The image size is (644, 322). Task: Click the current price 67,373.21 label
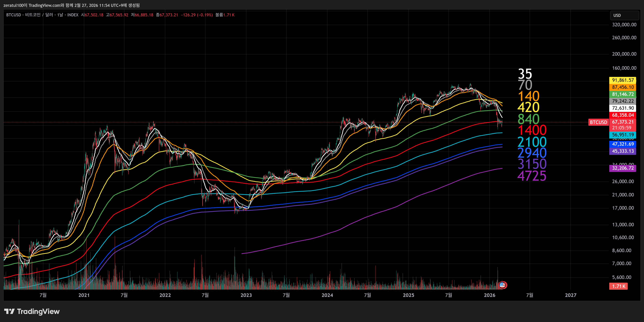(x=622, y=122)
